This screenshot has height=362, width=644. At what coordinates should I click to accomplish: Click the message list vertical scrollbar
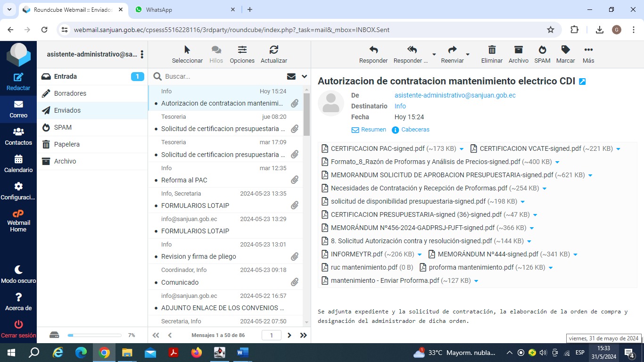coord(306,113)
